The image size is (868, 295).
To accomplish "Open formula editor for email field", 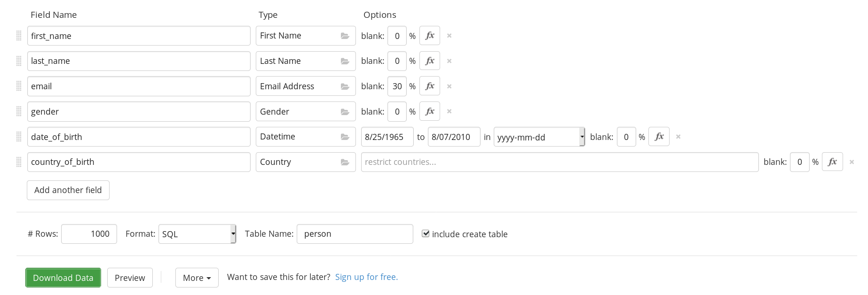I will coord(429,86).
